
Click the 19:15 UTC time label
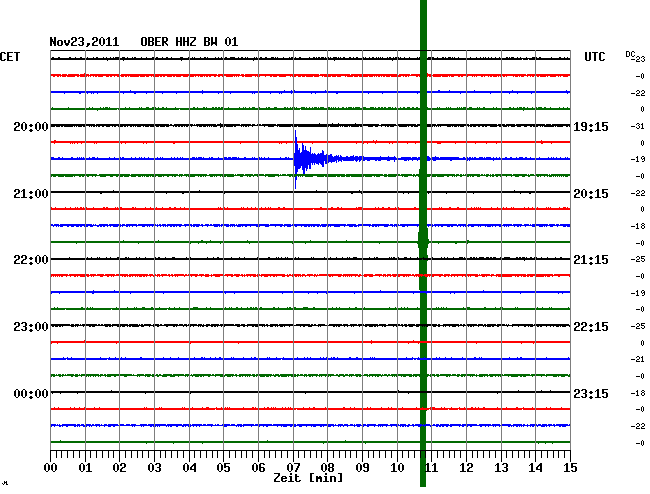[x=591, y=127]
